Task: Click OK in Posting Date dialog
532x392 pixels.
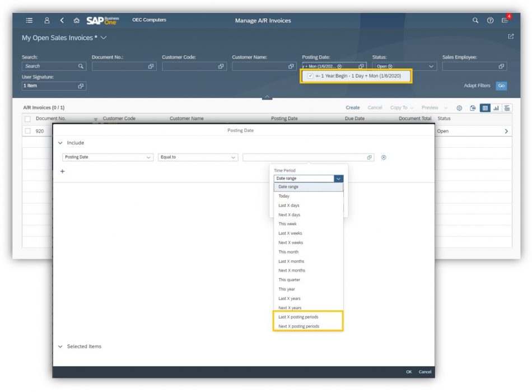Action: click(409, 372)
